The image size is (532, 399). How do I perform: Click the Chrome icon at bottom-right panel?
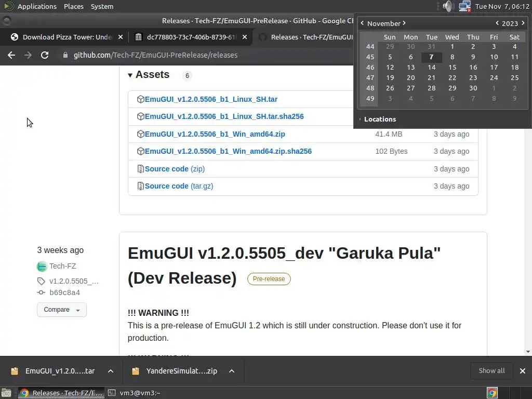pyautogui.click(x=492, y=393)
